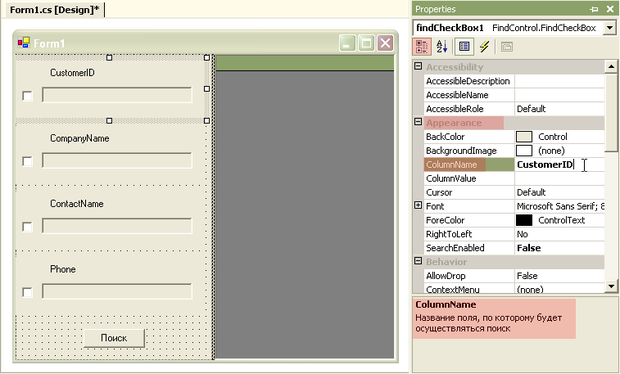Click the Phone text field
Image resolution: width=620 pixels, height=374 pixels.
pos(117,291)
